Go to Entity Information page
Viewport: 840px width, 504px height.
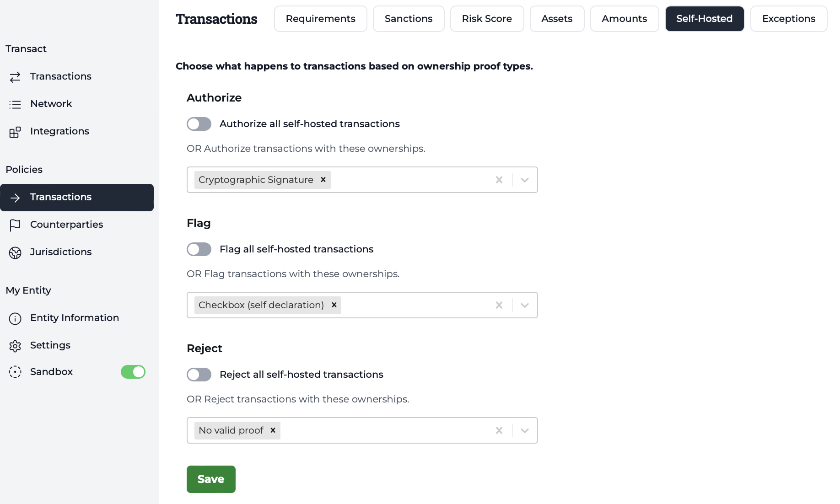click(x=77, y=318)
